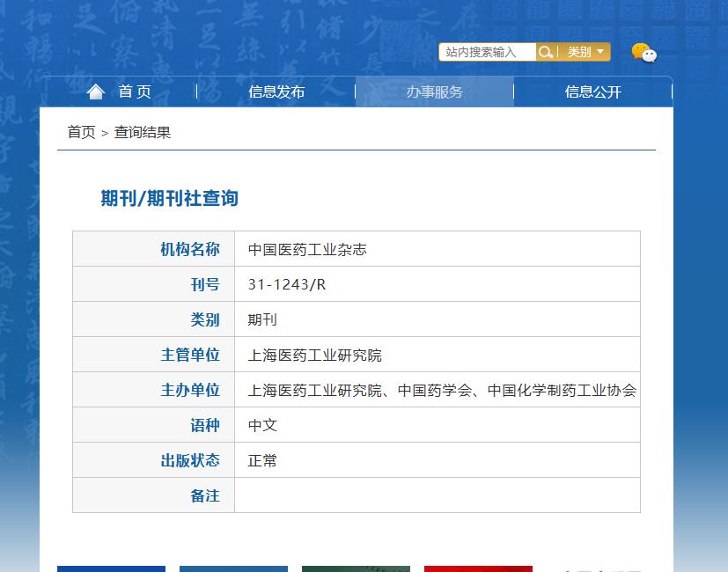Open the red banner thumbnail at bottom
The image size is (728, 572).
click(478, 568)
